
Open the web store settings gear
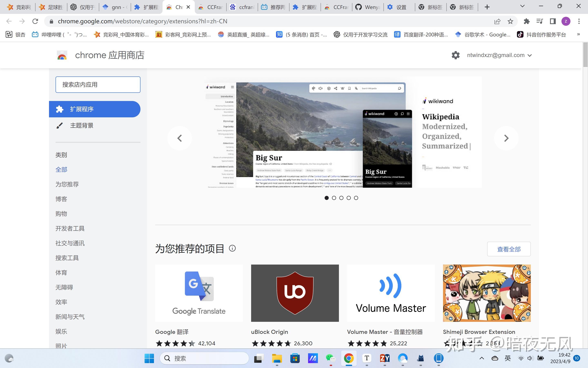[455, 55]
